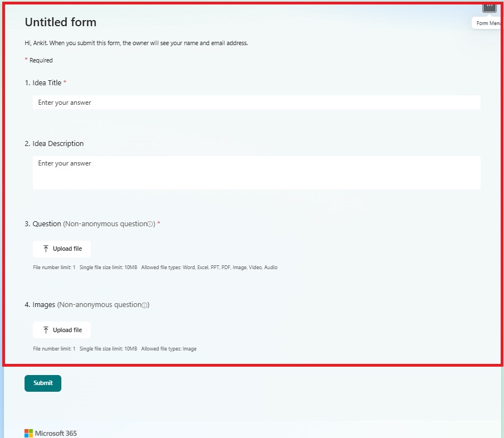Click the Upload file button for question 3

pos(61,249)
